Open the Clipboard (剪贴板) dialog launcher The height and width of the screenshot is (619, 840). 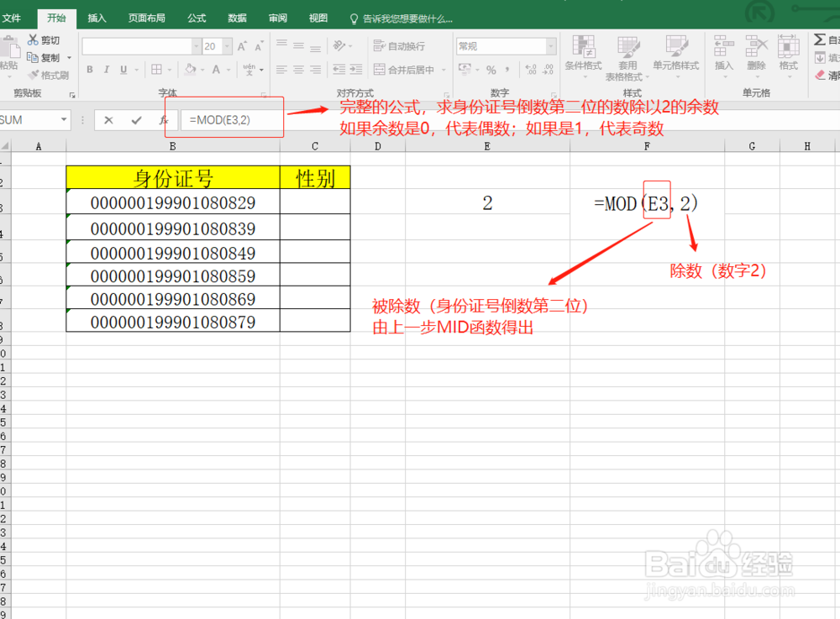click(x=72, y=95)
